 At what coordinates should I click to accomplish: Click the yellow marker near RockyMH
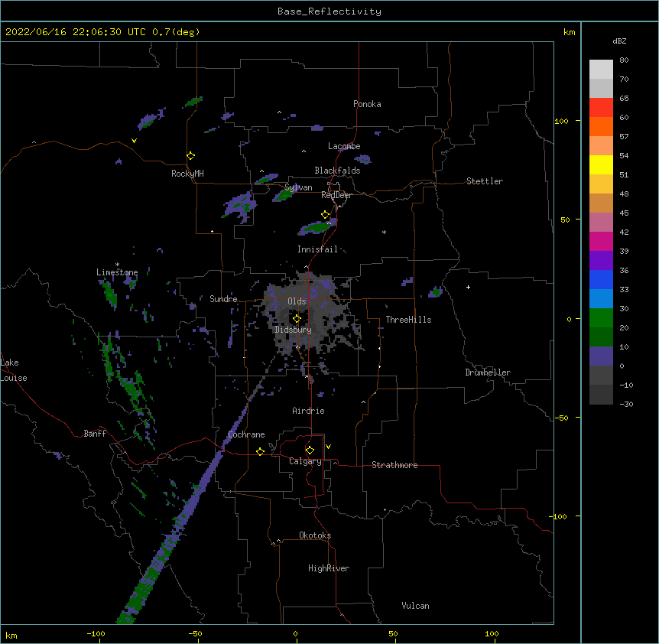coord(191,156)
